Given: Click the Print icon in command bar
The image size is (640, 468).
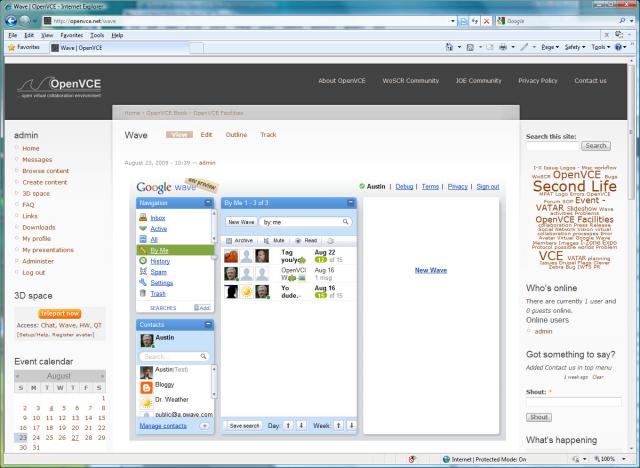Looking at the screenshot, I should [503, 47].
